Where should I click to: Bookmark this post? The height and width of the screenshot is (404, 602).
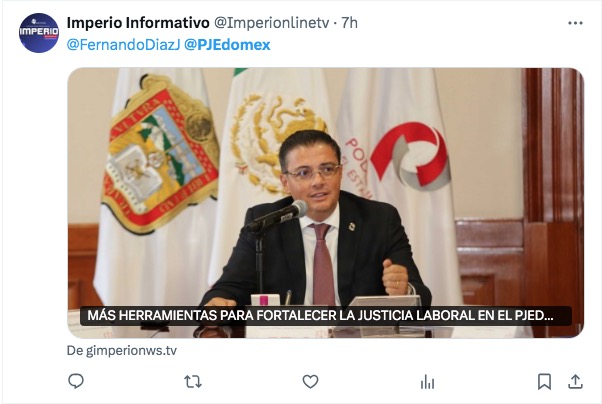[x=544, y=382]
